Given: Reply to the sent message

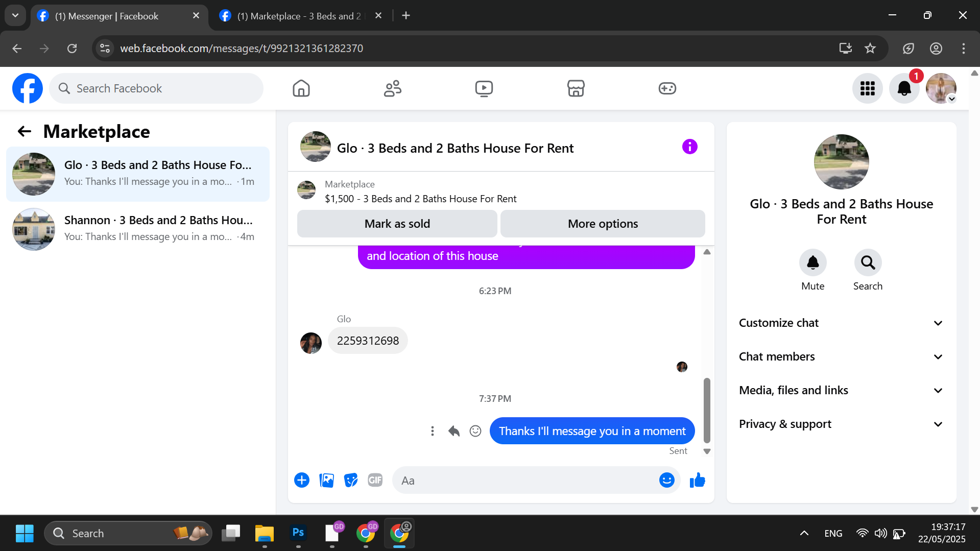Looking at the screenshot, I should click(454, 432).
